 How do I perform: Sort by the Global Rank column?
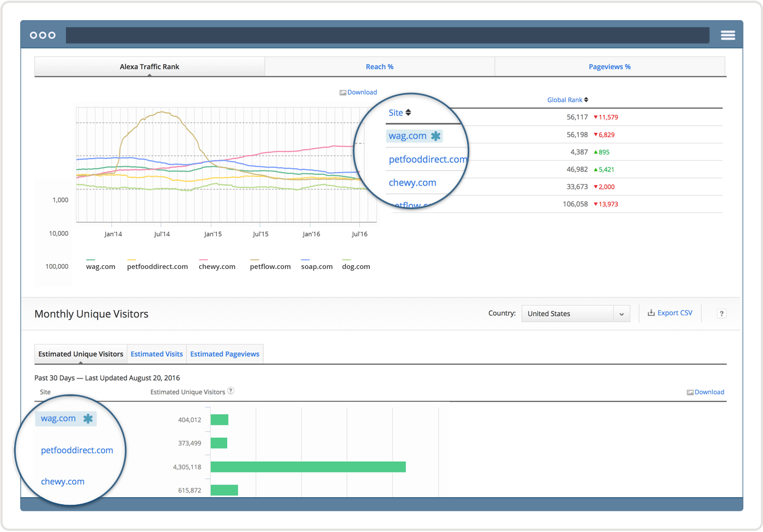pyautogui.click(x=567, y=100)
